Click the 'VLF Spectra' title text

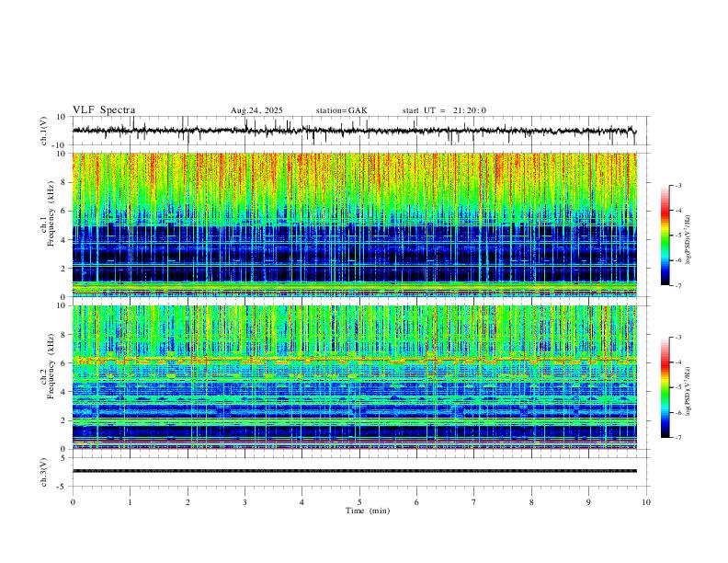coord(104,110)
